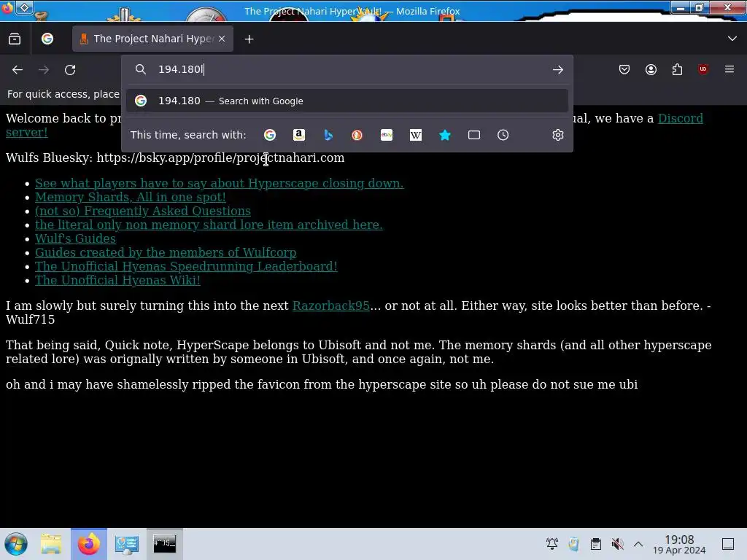
Task: Expand hidden system tray icons arrow
Action: [x=638, y=544]
